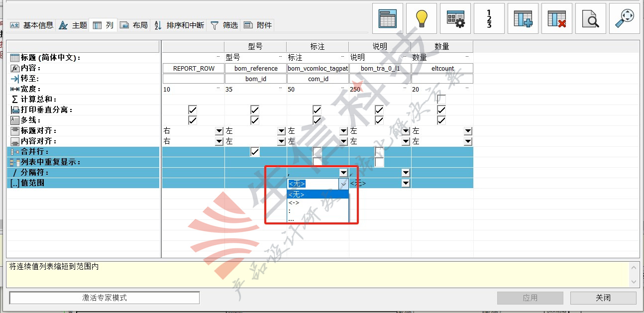Click the 说明 column header
Image resolution: width=644 pixels, height=313 pixels.
[380, 46]
